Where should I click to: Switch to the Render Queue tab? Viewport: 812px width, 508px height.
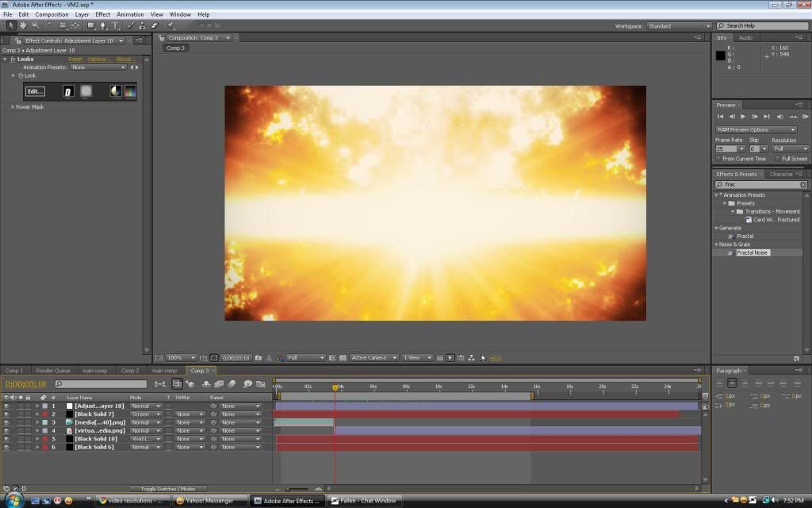pos(54,371)
